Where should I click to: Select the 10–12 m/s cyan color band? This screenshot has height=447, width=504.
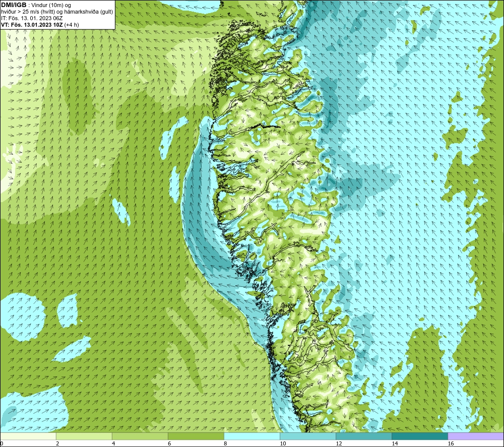[308, 436]
